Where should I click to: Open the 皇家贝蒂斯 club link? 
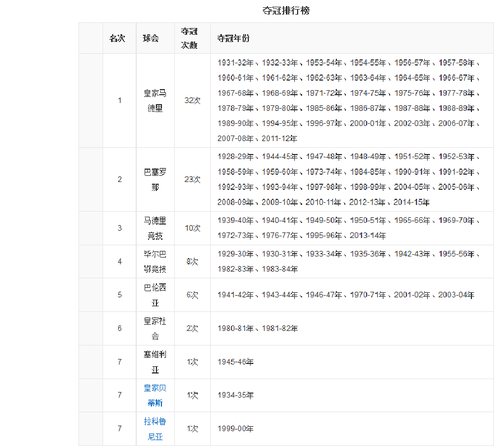click(x=155, y=395)
